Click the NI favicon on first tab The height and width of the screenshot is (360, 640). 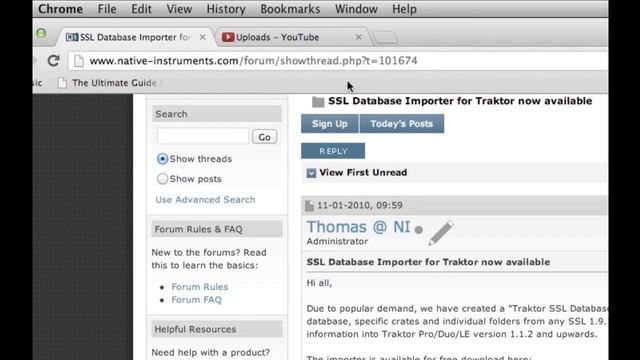[x=72, y=37]
